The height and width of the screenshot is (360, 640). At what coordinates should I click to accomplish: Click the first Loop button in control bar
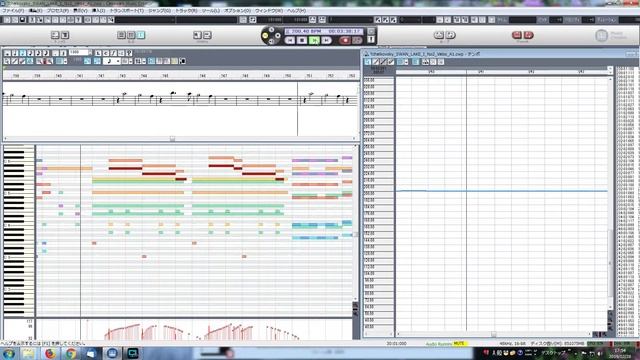[x=439, y=35]
